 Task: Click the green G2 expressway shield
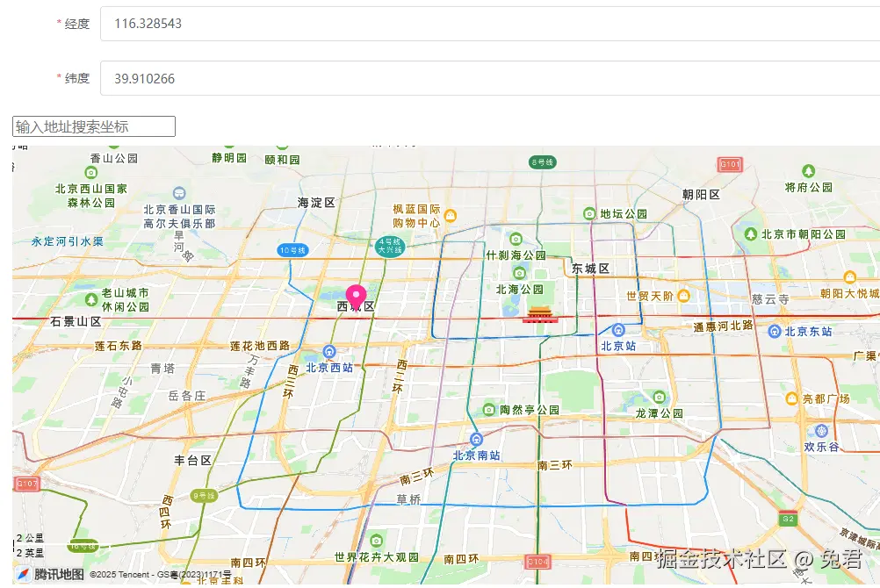coord(788,519)
